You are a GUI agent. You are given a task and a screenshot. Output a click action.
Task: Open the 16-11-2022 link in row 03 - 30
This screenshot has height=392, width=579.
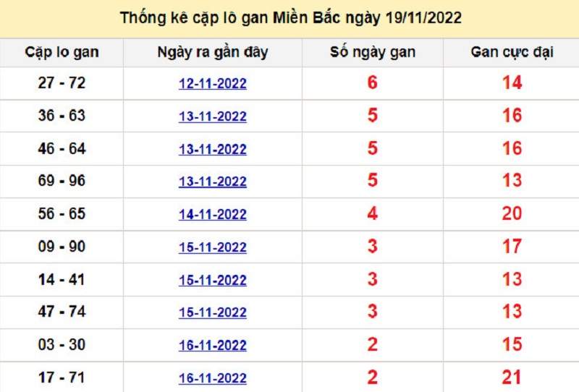pos(213,345)
